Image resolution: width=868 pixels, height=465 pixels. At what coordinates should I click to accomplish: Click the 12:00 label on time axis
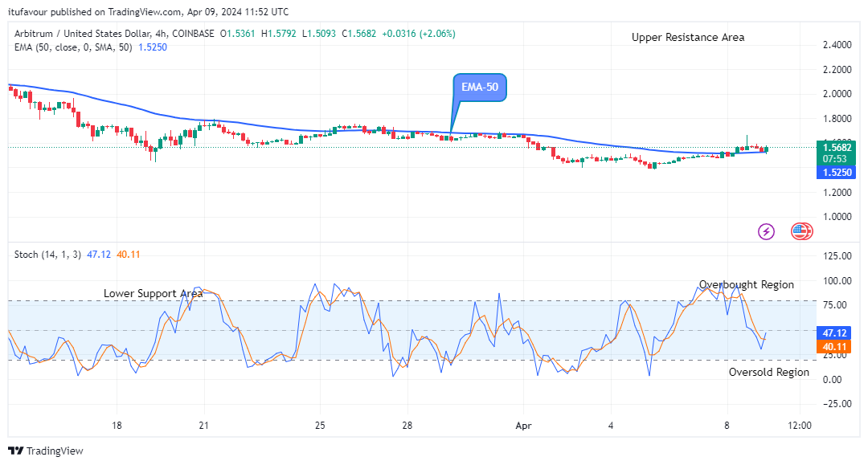point(800,425)
